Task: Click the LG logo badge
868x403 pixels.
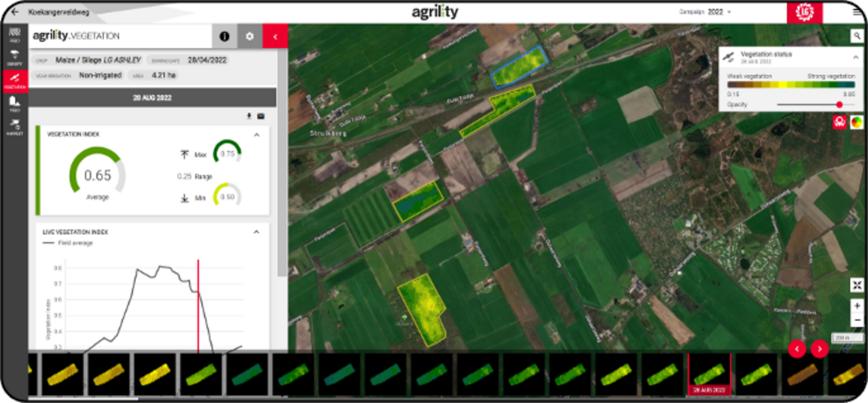Action: click(805, 12)
